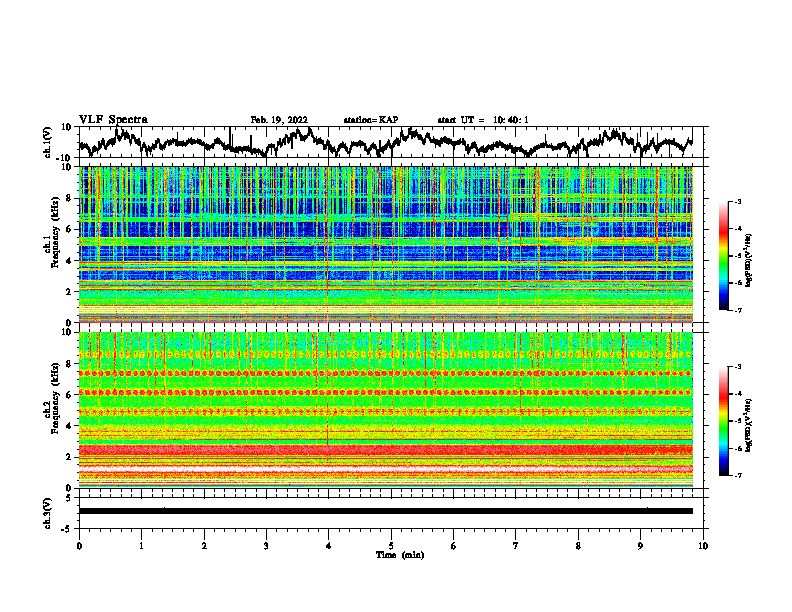This screenshot has height=612, width=792.
Task: Click tick label "9" on the Time axis
Action: tap(640, 546)
